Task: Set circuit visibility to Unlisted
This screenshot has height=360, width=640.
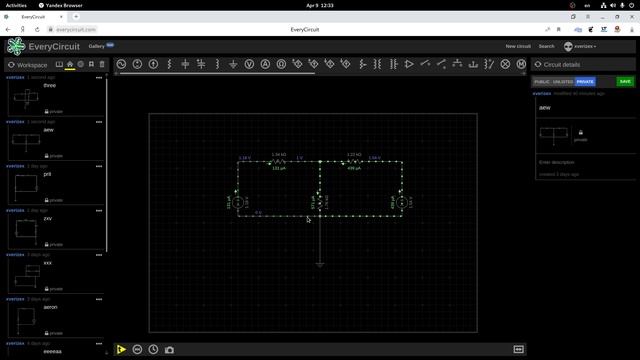Action: (563, 82)
